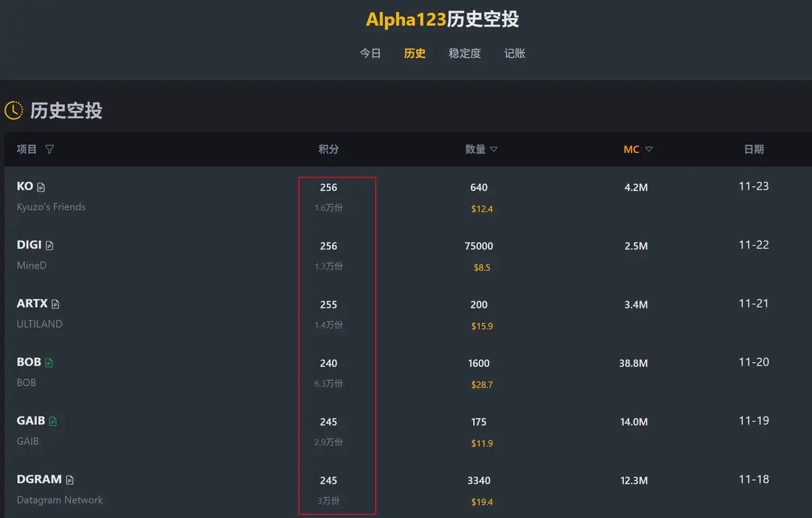Toggle the MC column sort arrow
Screen dimensions: 812x518
(649, 150)
